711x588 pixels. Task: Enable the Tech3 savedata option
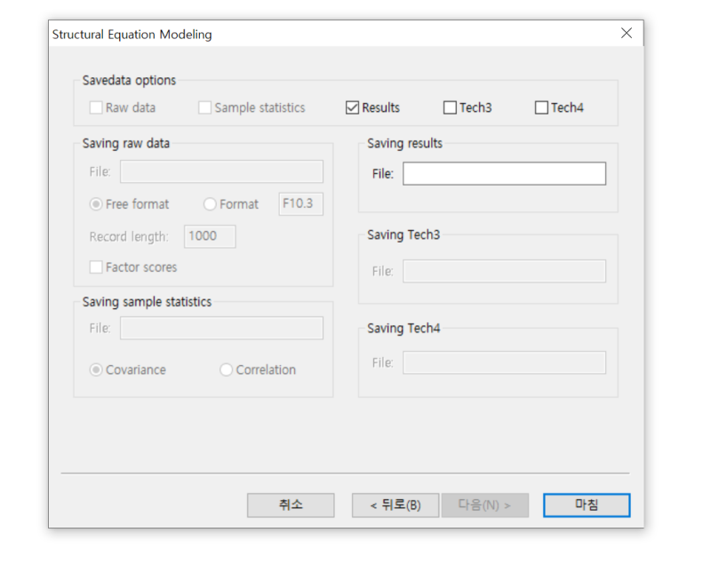click(450, 107)
